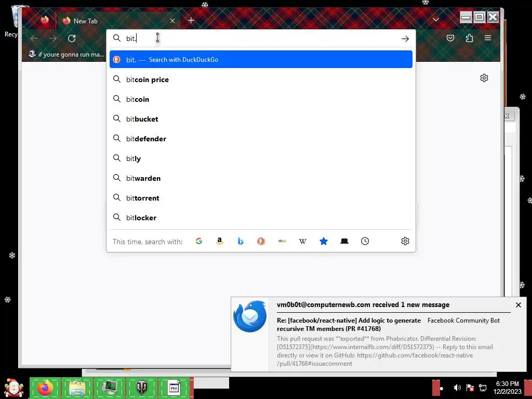Select the 'bittorrent' suggestion
532x399 pixels.
point(261,197)
